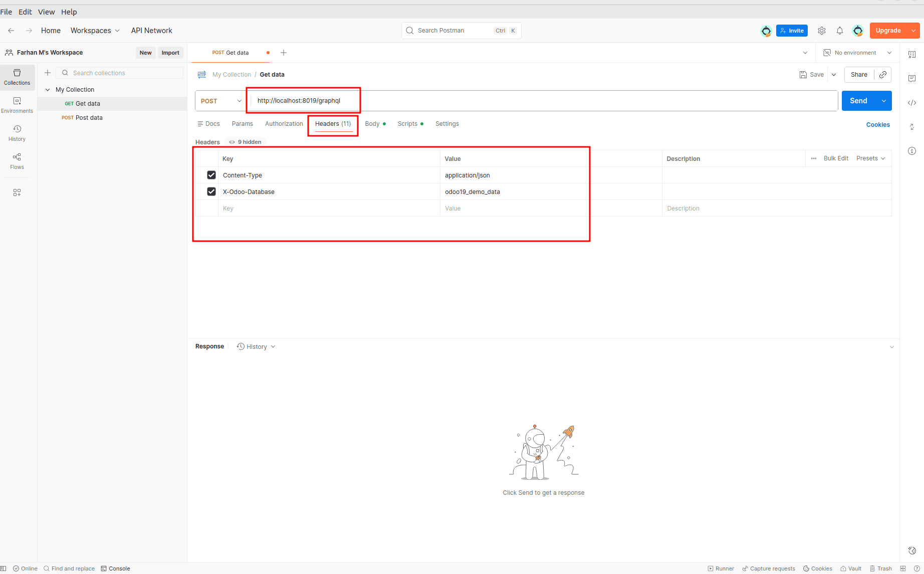This screenshot has width=924, height=574.
Task: Open the File menu
Action: click(x=6, y=12)
